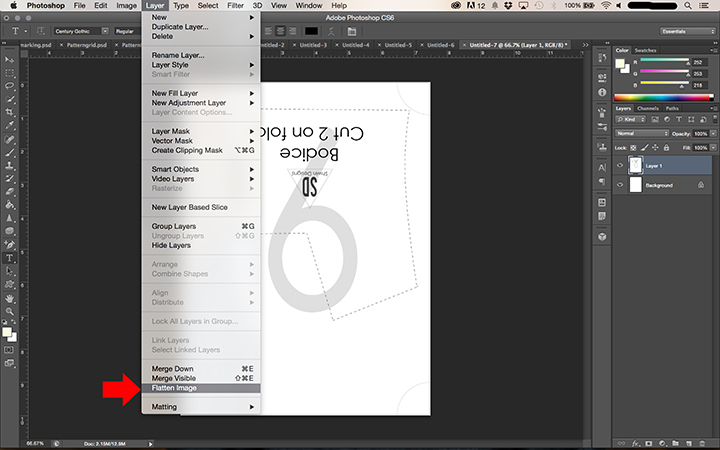Open Color panel flyout menu
This screenshot has width=720, height=450.
(x=714, y=50)
